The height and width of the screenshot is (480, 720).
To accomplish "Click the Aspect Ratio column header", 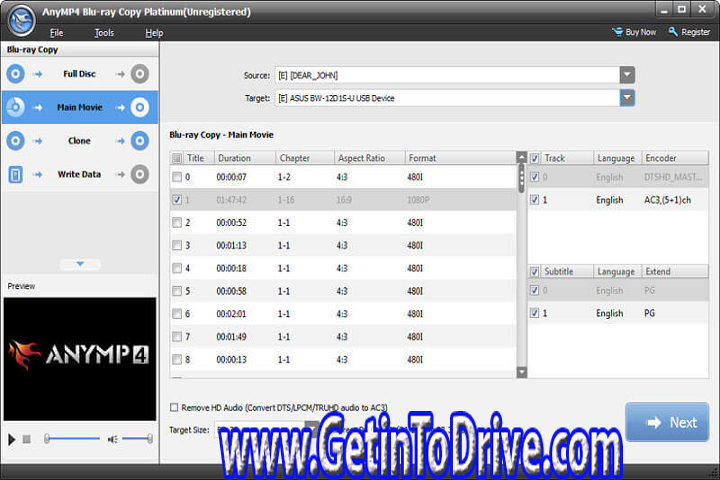I will coord(370,158).
